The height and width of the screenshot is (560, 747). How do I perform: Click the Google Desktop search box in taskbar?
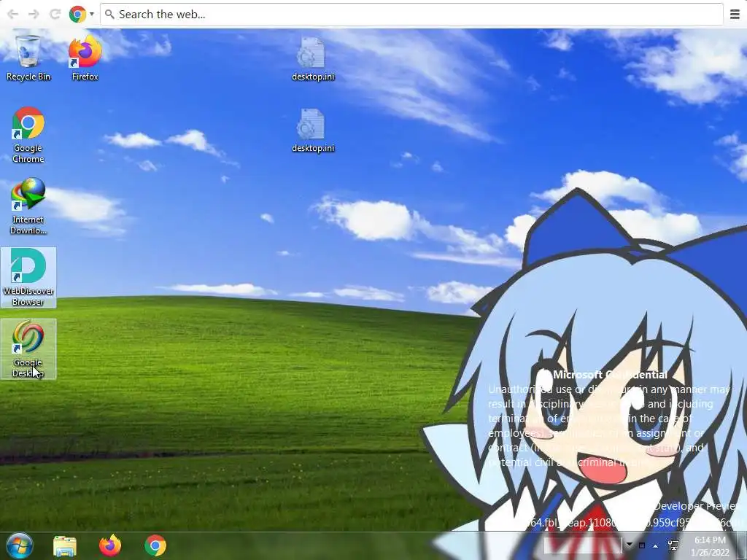[582, 545]
